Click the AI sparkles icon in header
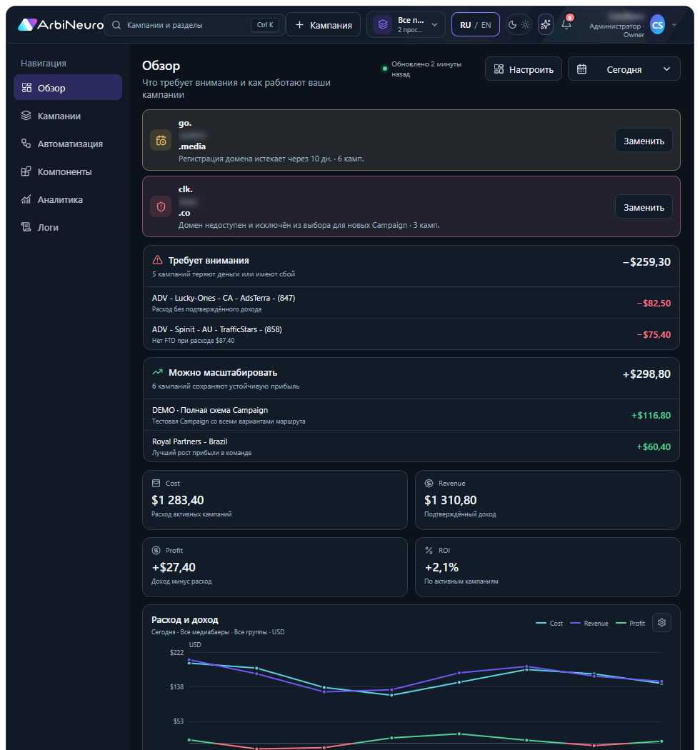Image resolution: width=700 pixels, height=750 pixels. click(x=546, y=24)
